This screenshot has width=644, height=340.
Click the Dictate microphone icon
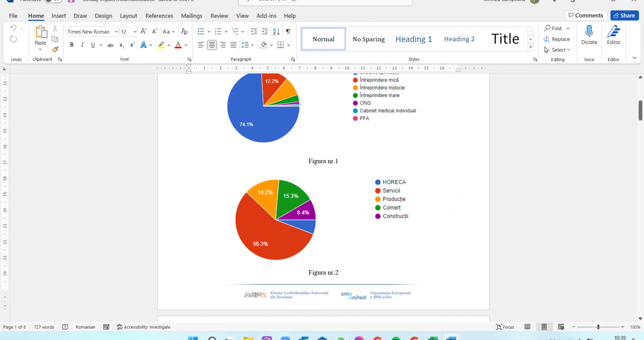click(589, 32)
